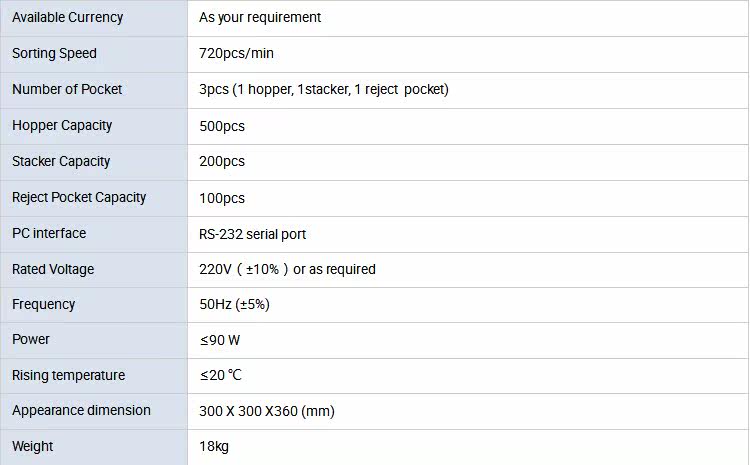The image size is (750, 465).
Task: Click the "Rated Voltage" label
Action: 53,269
